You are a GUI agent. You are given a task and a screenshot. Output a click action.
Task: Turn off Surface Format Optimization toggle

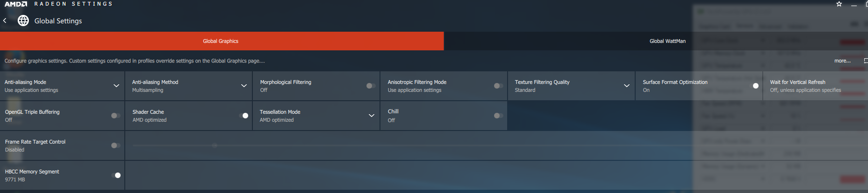tap(754, 86)
